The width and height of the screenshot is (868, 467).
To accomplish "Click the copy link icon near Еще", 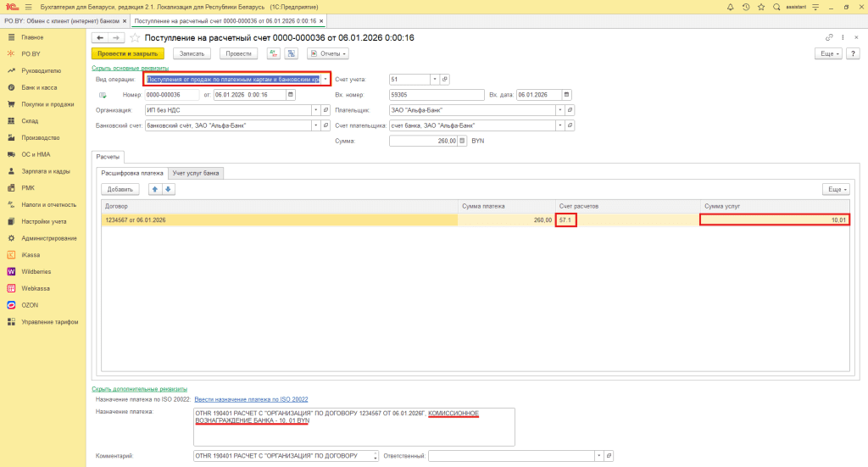I will click(x=829, y=38).
